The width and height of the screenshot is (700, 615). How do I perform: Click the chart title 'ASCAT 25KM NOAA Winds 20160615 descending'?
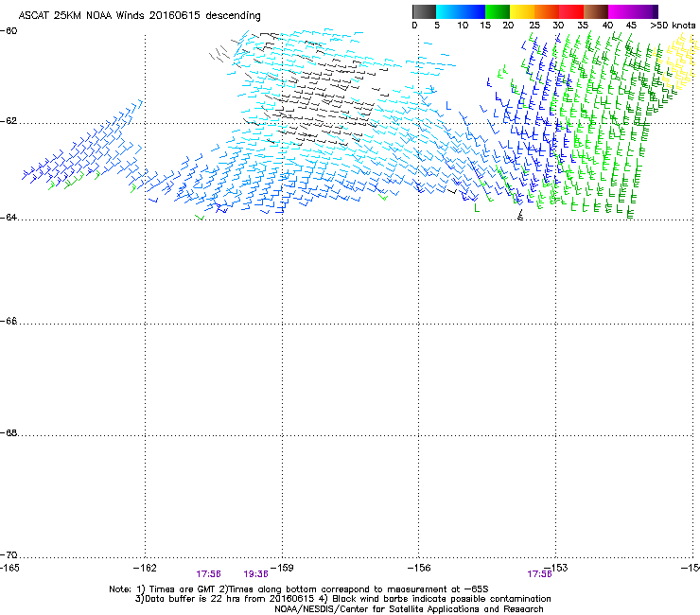139,16
